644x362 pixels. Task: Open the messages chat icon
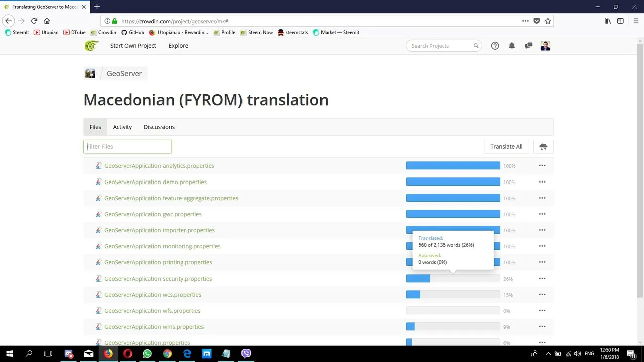[528, 46]
